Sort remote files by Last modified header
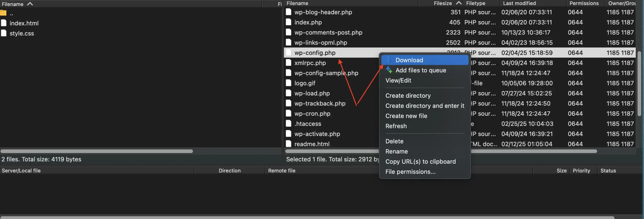Screen dimensions: 644x219 533,3
